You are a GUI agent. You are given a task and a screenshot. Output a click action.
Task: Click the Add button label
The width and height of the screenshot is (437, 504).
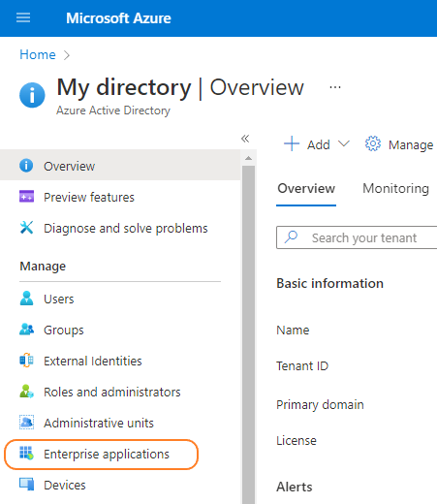(319, 144)
